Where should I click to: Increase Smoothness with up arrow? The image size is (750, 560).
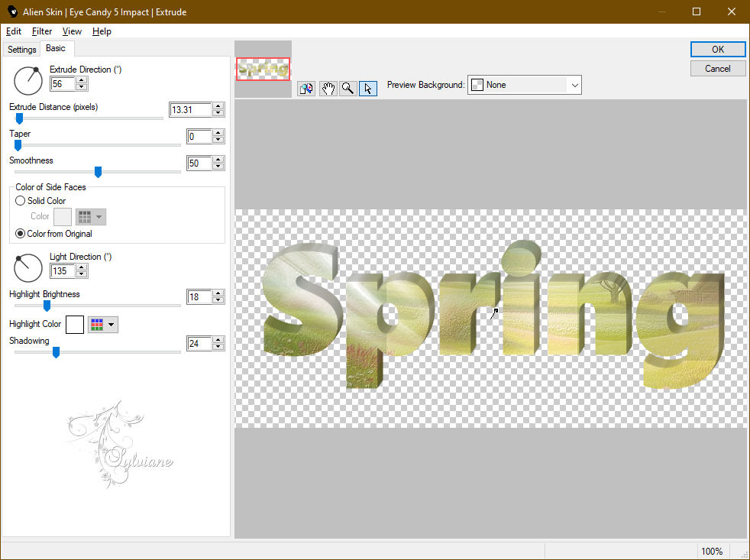pos(218,160)
